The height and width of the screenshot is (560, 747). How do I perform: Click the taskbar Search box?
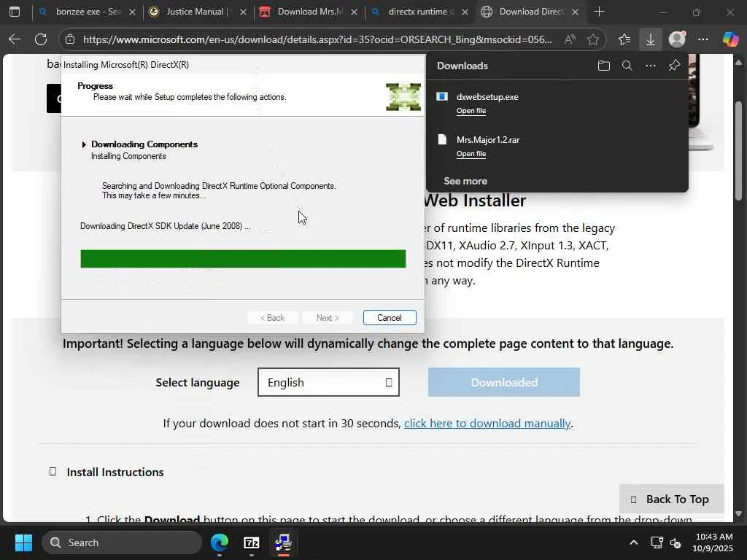pos(122,542)
